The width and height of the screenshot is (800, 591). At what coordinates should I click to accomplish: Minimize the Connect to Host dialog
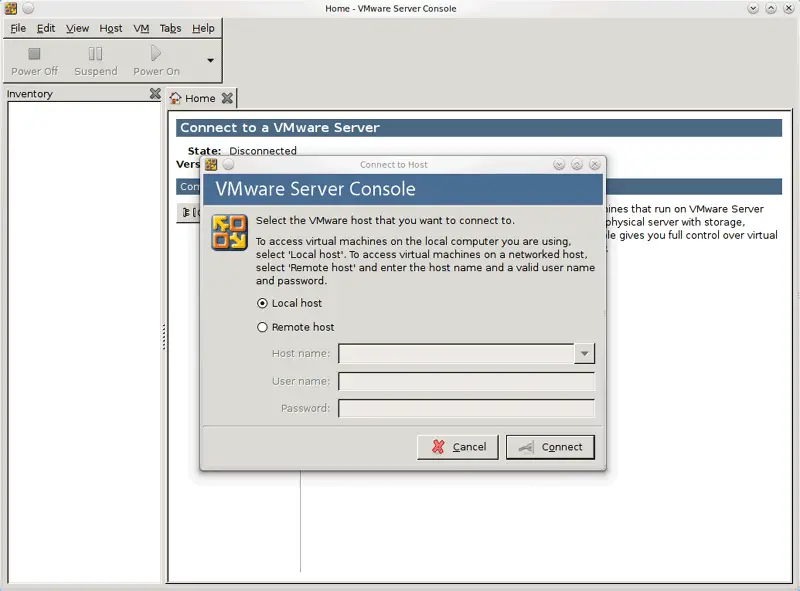click(559, 164)
